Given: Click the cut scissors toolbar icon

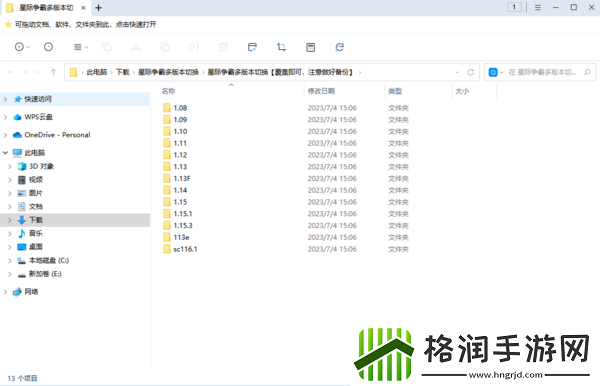Looking at the screenshot, I should (x=136, y=47).
